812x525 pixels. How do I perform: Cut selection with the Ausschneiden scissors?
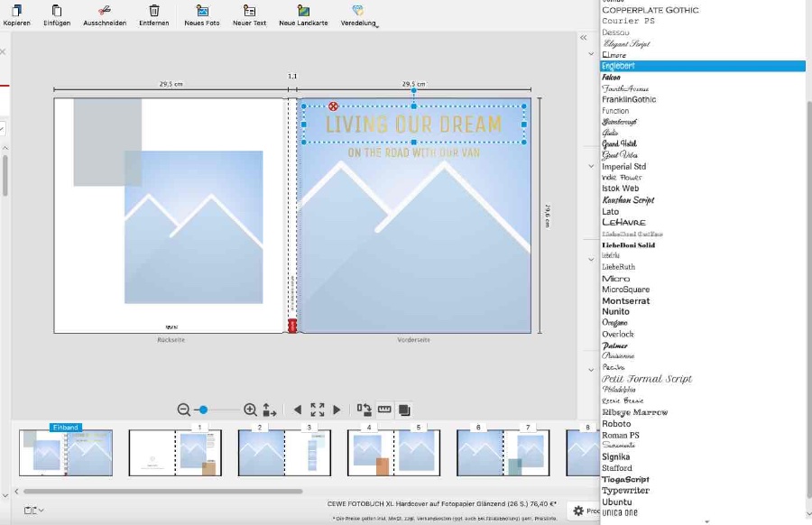tap(105, 10)
